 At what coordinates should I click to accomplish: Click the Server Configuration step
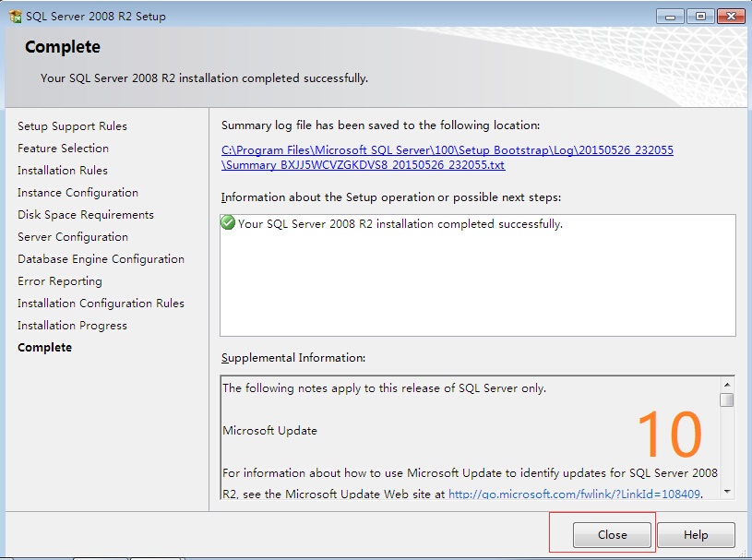(x=73, y=237)
